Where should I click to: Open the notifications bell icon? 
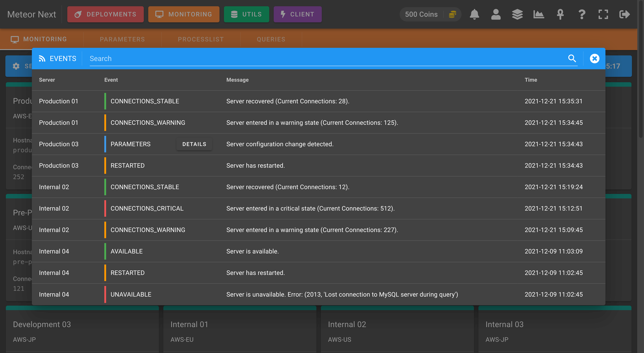point(474,14)
